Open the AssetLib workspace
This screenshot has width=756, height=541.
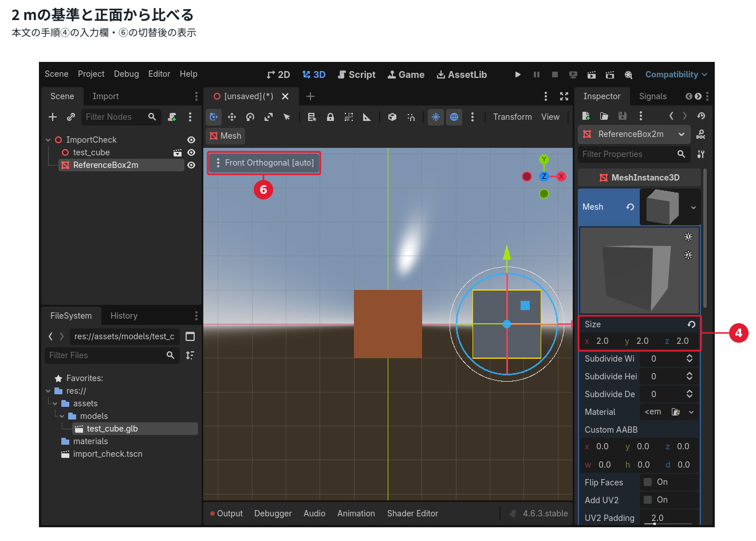(462, 75)
